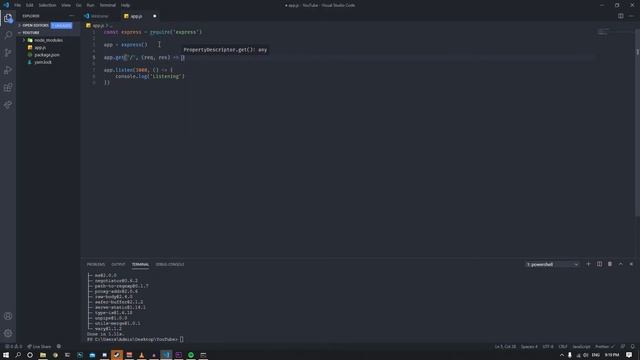Maximize the terminal panel with chevron up
This screenshot has height=360, width=640.
[620, 264]
